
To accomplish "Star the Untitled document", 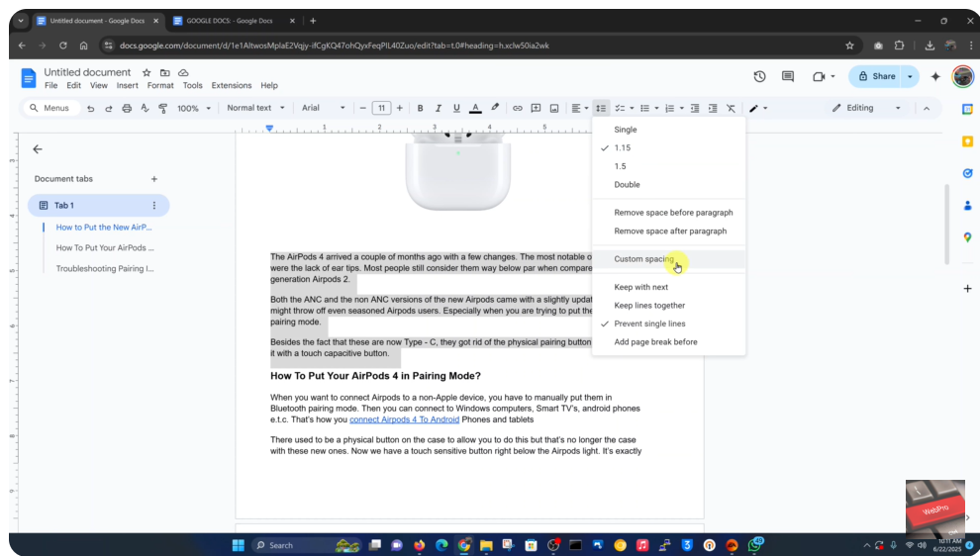I will point(147,72).
